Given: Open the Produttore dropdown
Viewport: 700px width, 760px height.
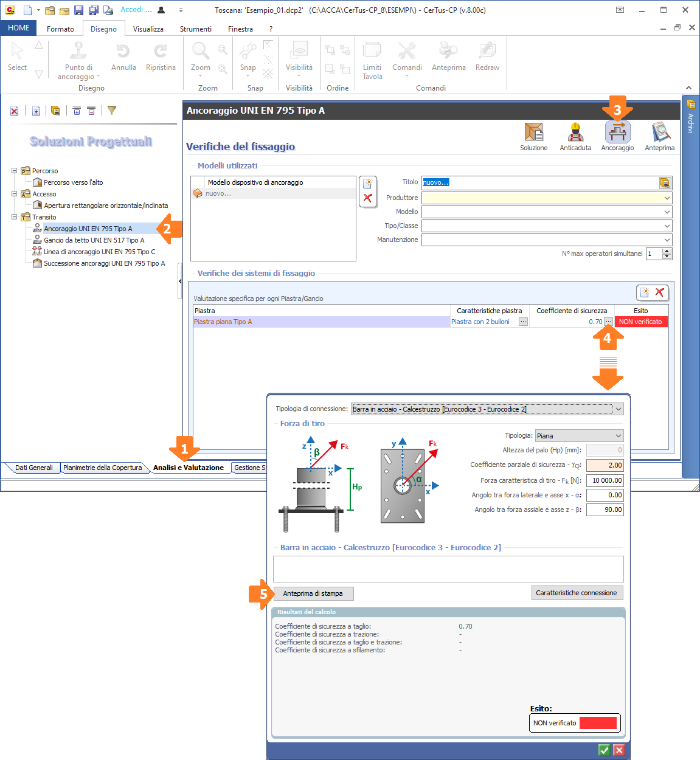Looking at the screenshot, I should click(667, 198).
